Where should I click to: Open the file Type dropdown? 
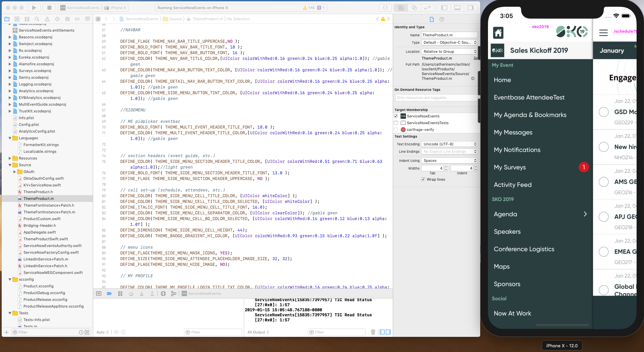point(449,42)
